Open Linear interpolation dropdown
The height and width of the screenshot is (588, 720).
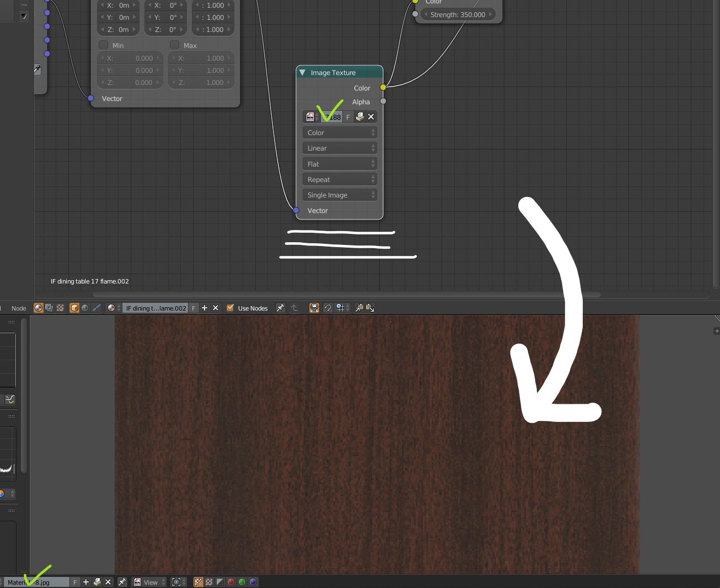[x=340, y=148]
